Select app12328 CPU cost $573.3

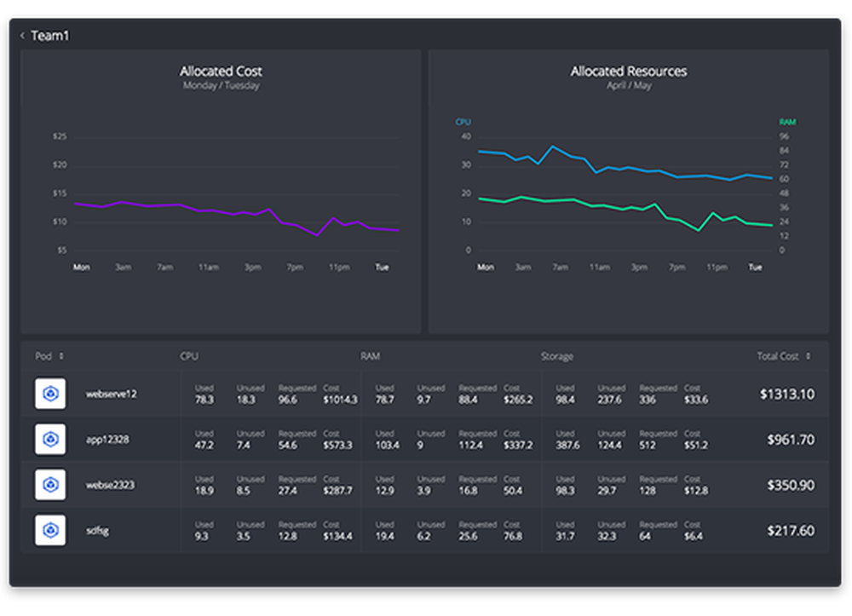click(337, 446)
